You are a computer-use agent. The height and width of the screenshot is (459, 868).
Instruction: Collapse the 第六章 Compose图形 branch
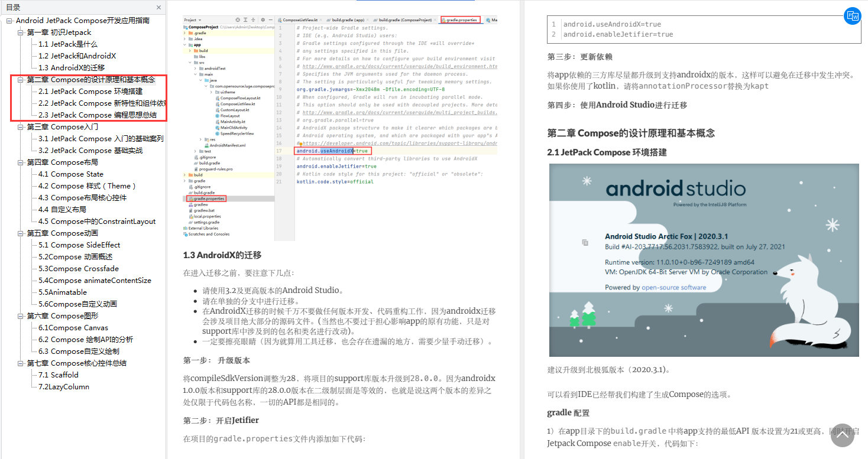(21, 316)
